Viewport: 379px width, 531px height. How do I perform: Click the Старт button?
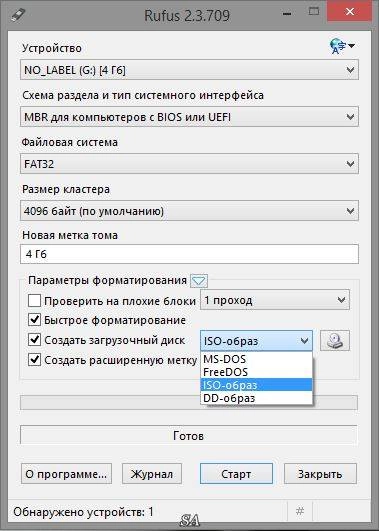click(236, 473)
